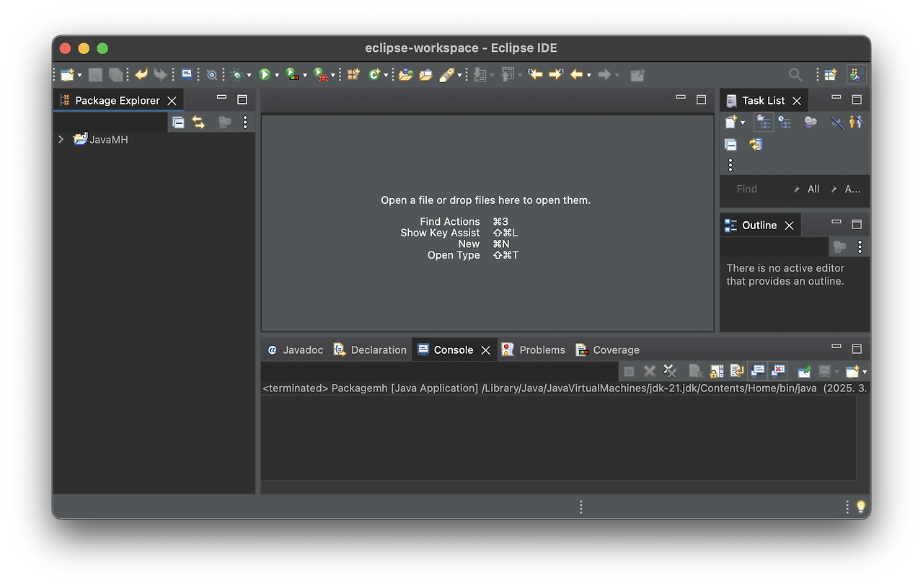This screenshot has height=588, width=923.
Task: Toggle Show Console on Standard Out
Action: [757, 371]
